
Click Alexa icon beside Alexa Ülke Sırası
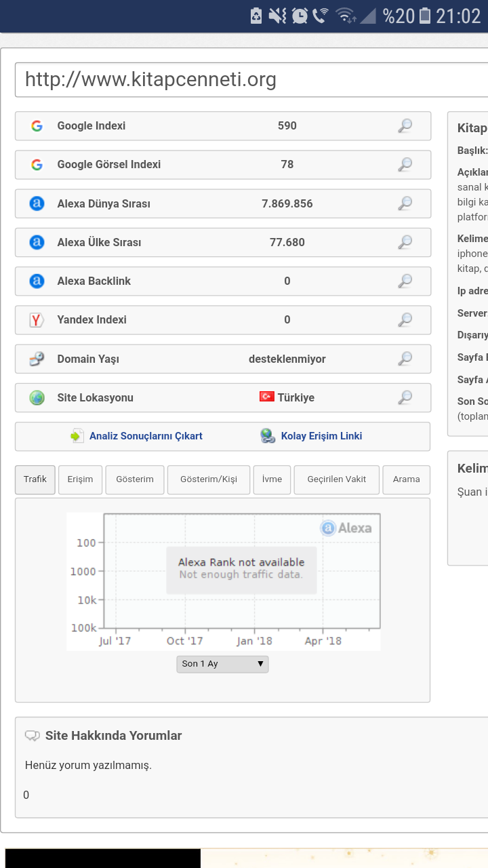(37, 242)
